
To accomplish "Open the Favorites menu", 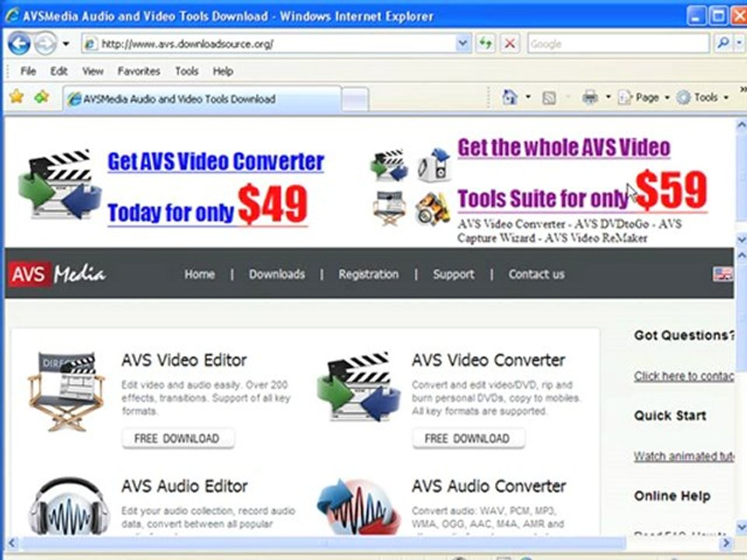I will pyautogui.click(x=139, y=71).
